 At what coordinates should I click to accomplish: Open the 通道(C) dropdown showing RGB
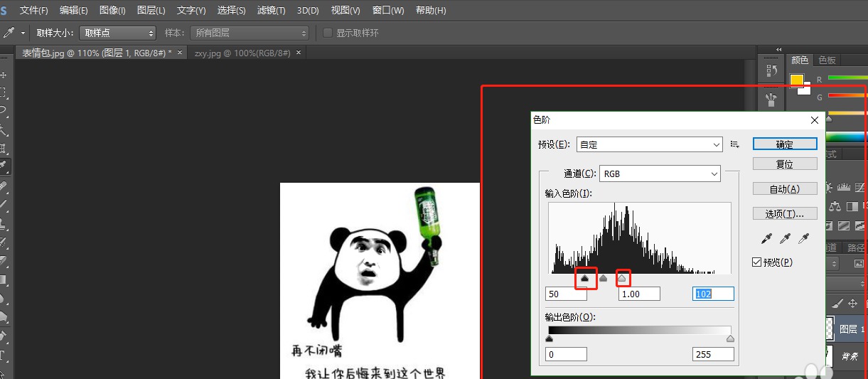click(660, 174)
